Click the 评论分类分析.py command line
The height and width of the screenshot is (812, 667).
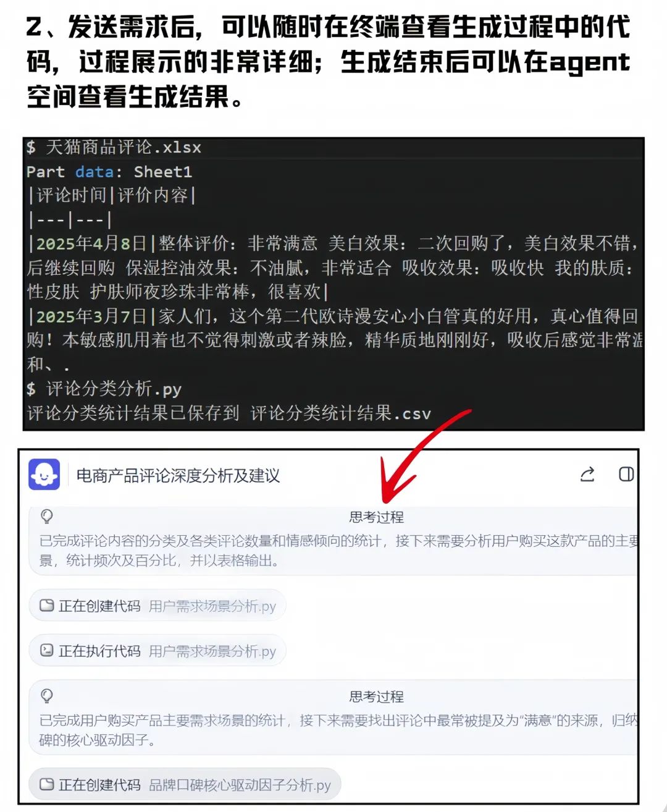[x=104, y=389]
